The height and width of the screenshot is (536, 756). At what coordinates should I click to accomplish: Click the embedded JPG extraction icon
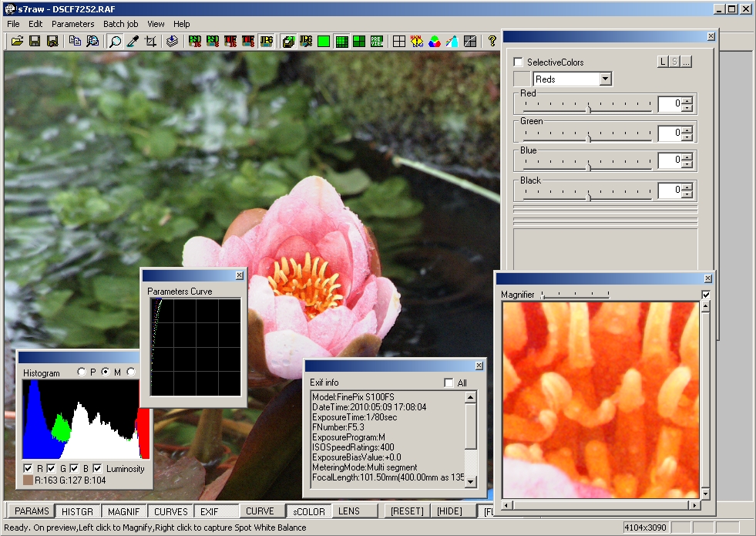coord(306,42)
